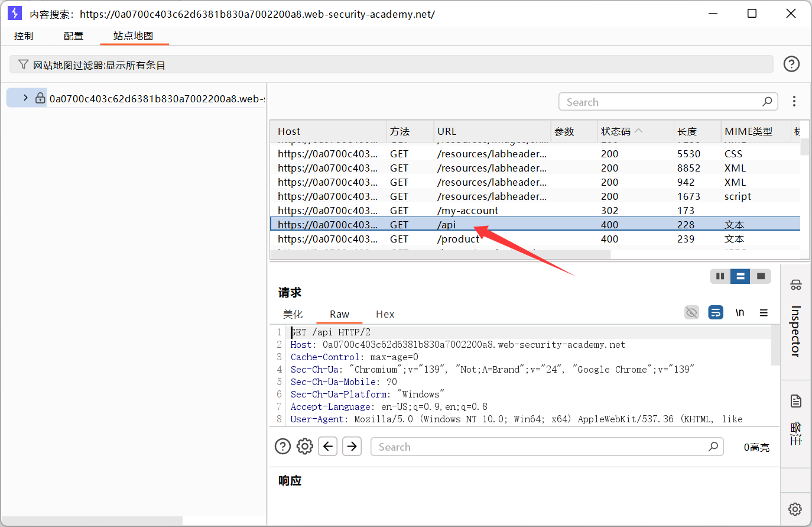Expand the 0a0700c403... host tree node
812x527 pixels.
click(25, 98)
